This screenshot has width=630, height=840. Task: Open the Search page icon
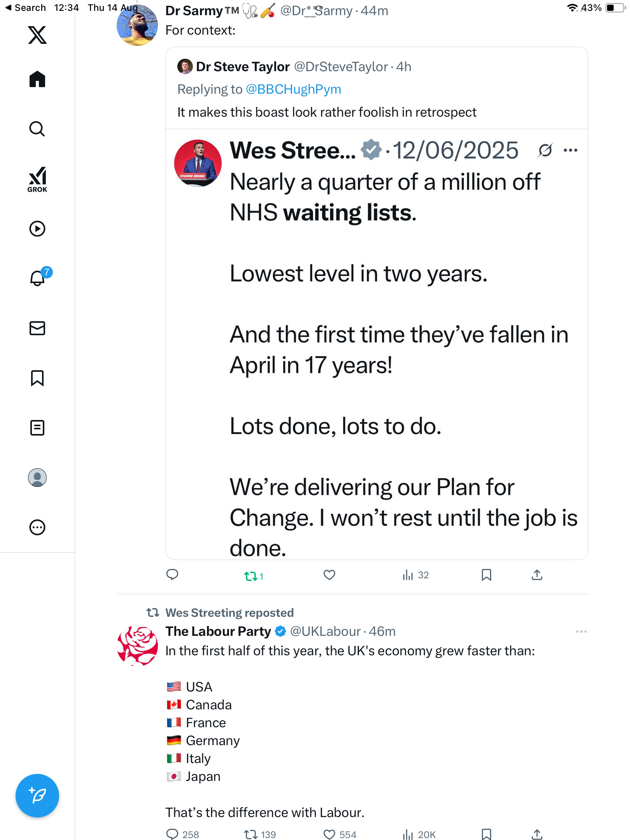37,129
